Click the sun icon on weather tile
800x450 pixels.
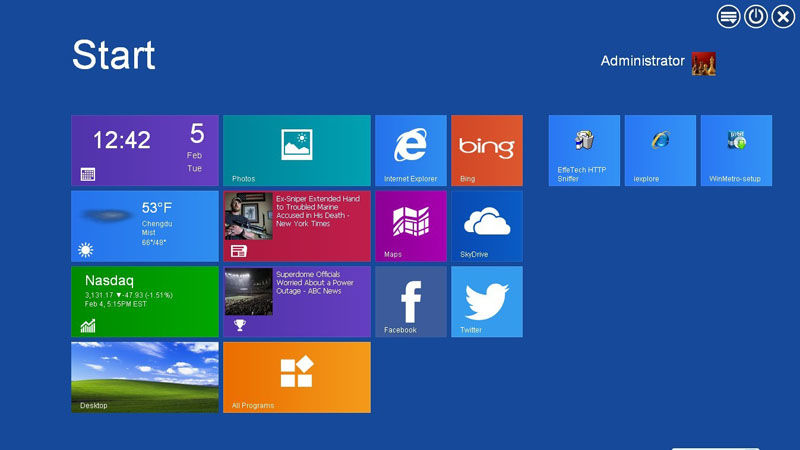click(86, 250)
